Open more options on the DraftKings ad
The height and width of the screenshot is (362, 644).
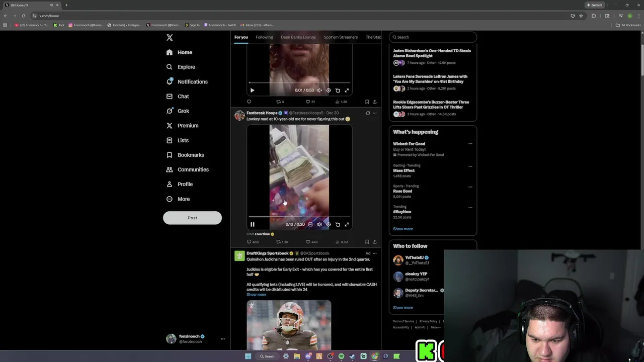(374, 253)
